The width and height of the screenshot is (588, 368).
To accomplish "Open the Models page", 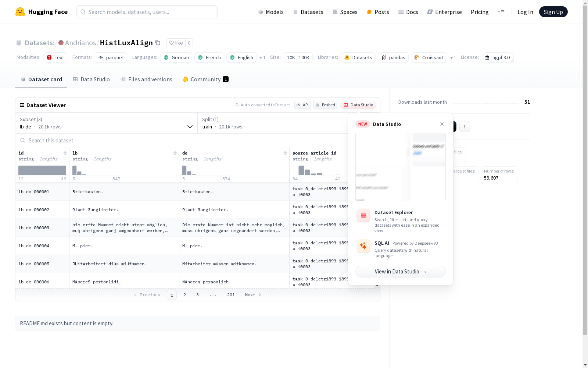I will (271, 12).
